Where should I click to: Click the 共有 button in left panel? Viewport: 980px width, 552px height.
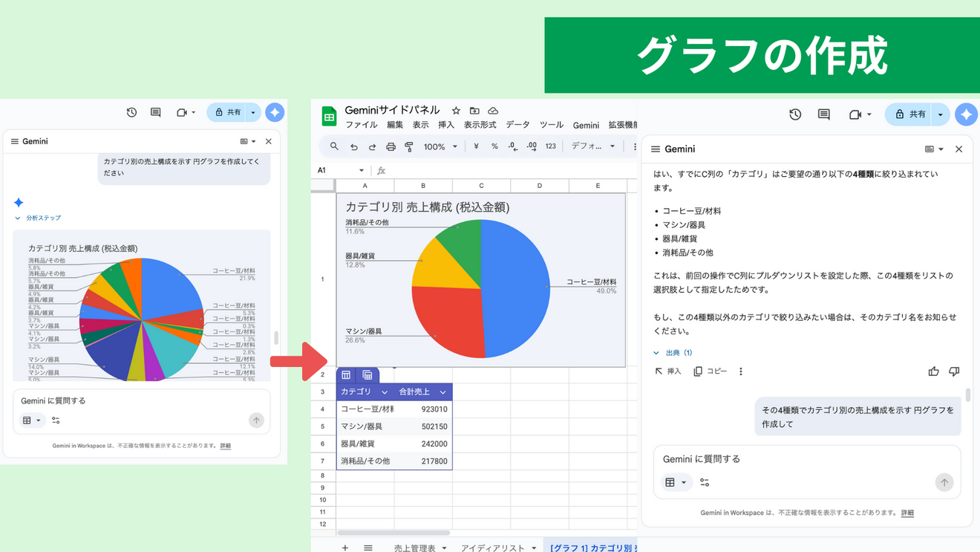pos(227,112)
